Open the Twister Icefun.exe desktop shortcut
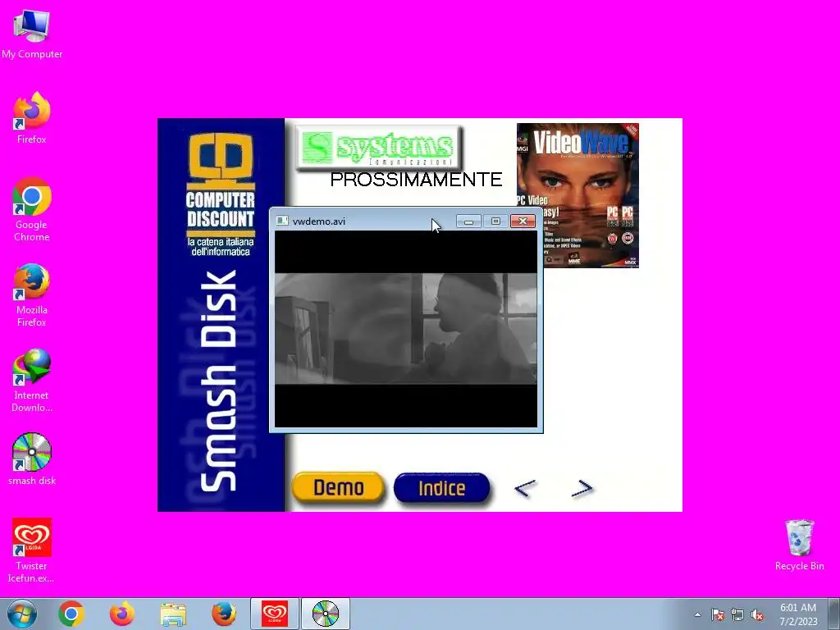The width and height of the screenshot is (840, 630). 32,550
